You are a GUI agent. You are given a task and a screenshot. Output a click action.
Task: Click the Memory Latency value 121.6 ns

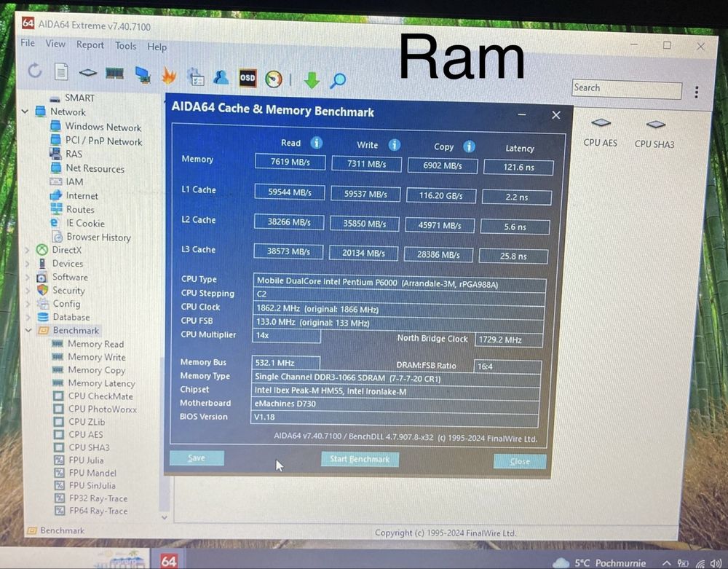518,168
